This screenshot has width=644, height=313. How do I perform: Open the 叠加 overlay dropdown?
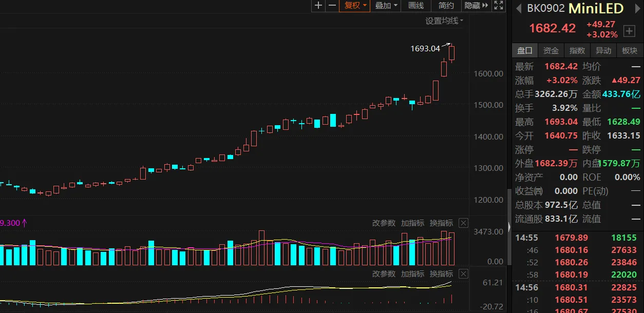point(386,6)
